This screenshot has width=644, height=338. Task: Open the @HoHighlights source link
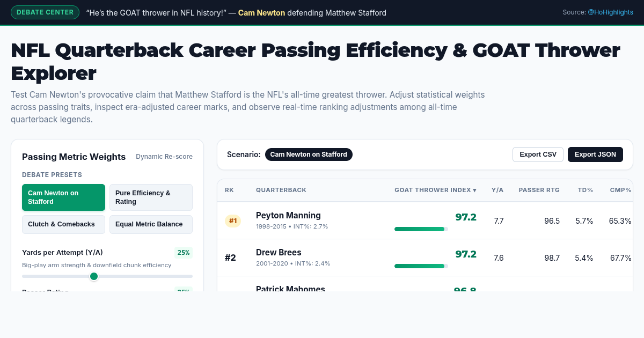(610, 12)
